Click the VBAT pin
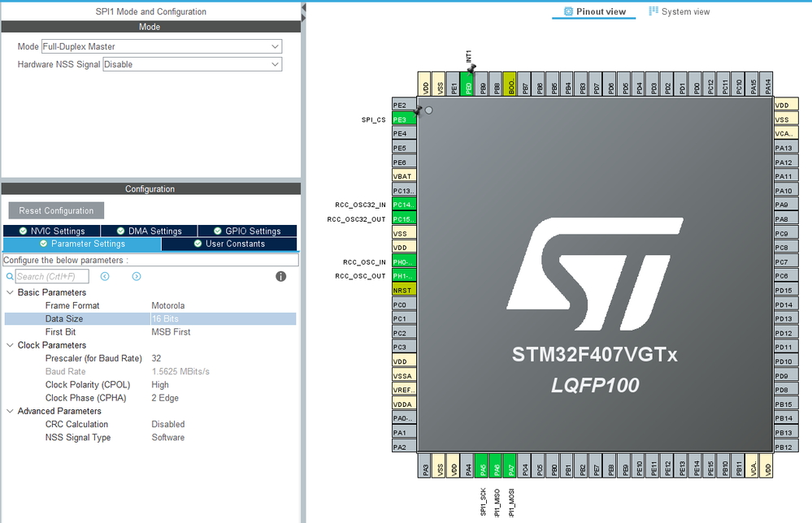 (x=404, y=176)
